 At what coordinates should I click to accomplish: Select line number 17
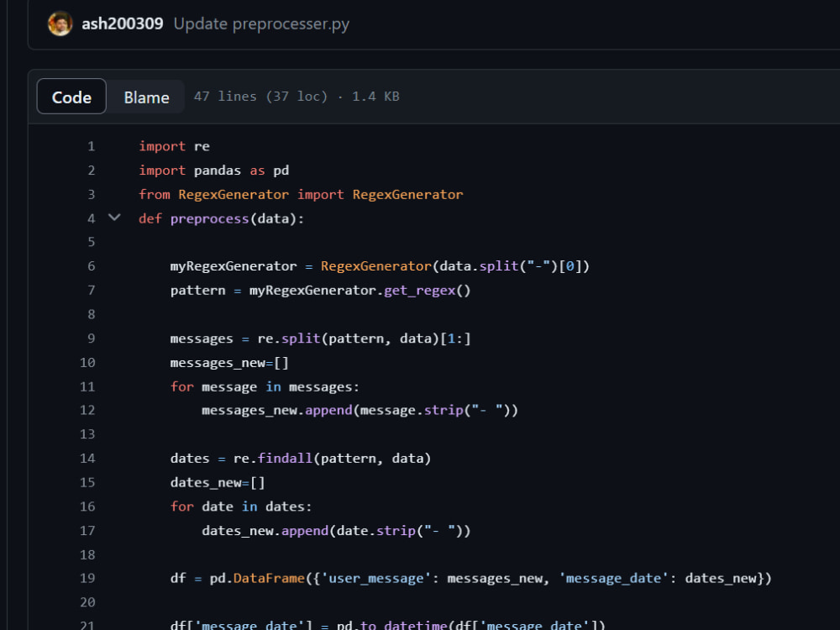pyautogui.click(x=87, y=531)
